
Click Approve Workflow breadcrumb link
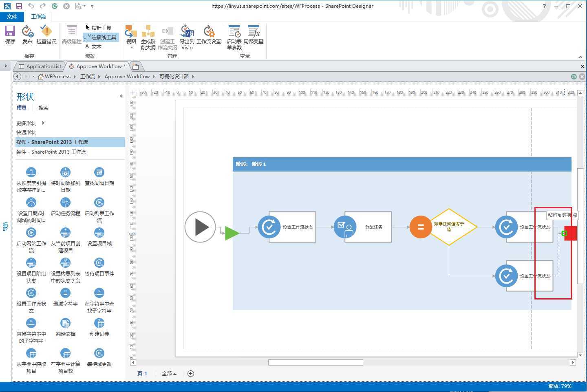[x=127, y=77]
